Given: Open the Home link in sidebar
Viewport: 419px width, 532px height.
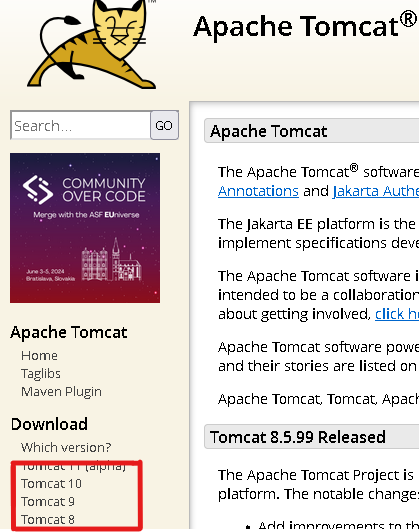Looking at the screenshot, I should [39, 356].
